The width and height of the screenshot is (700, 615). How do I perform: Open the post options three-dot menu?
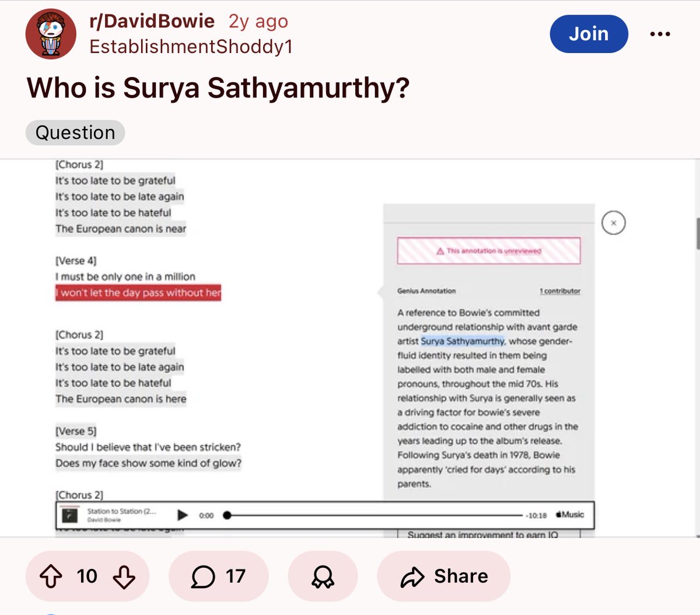[x=660, y=34]
